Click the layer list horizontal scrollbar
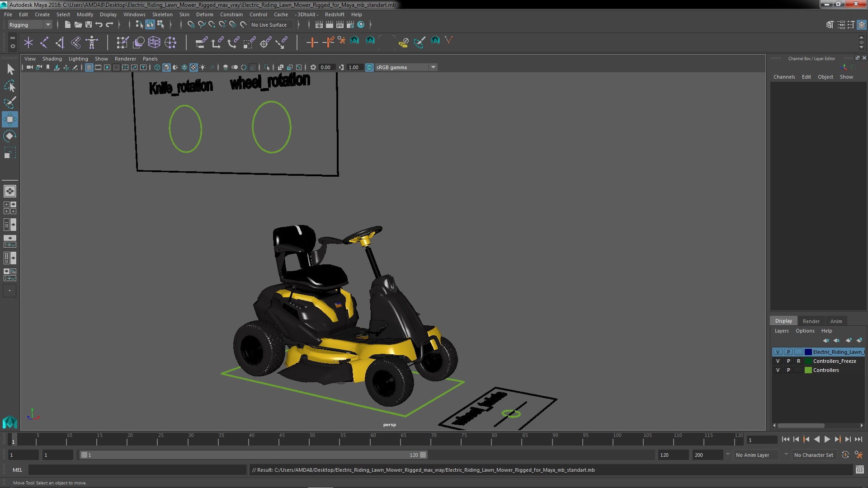 pos(801,426)
